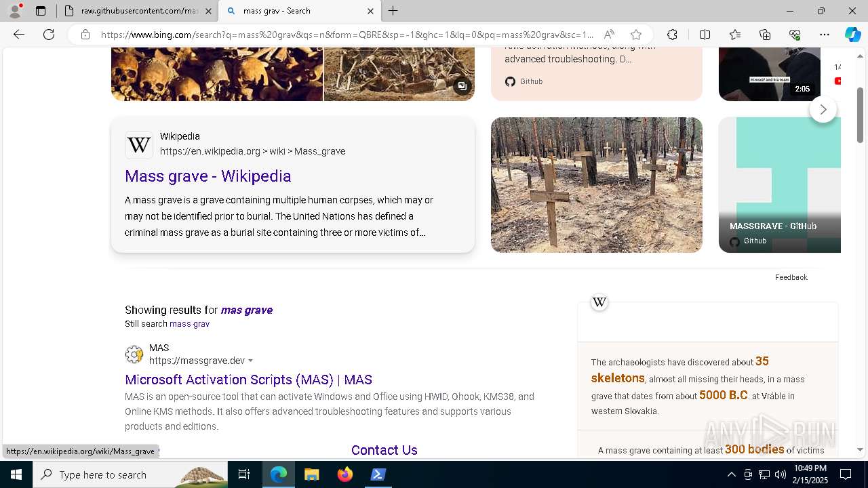Open the Collections icon
This screenshot has height=488, width=868.
(x=765, y=35)
